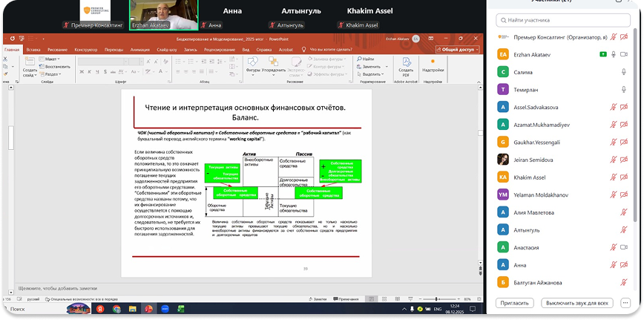Click Салима's microphone icon
The image size is (644, 320).
[624, 72]
